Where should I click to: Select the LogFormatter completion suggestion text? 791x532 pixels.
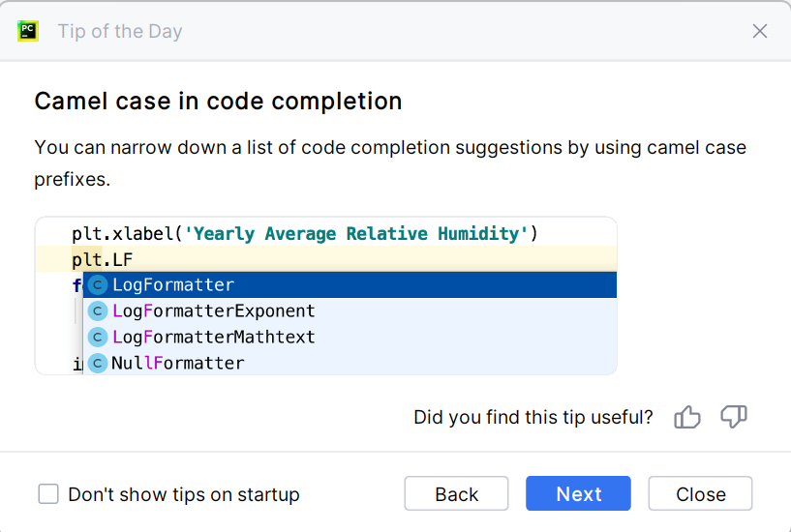[x=173, y=285]
